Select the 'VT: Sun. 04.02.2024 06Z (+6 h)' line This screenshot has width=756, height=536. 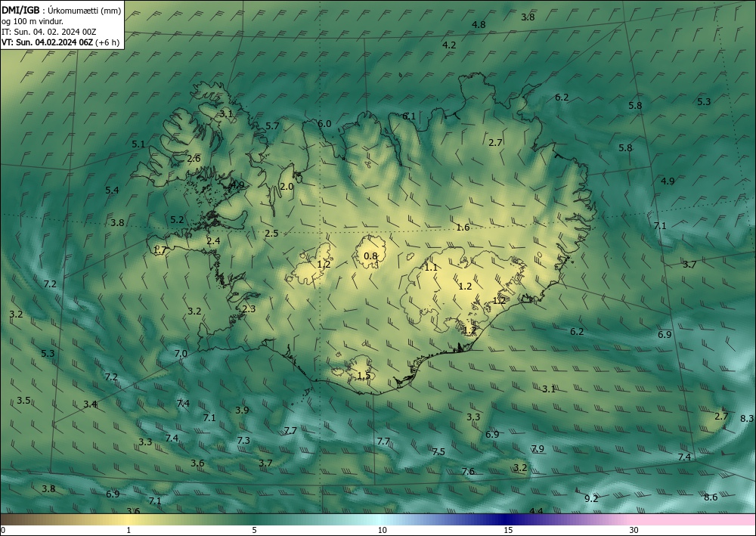[x=60, y=42]
